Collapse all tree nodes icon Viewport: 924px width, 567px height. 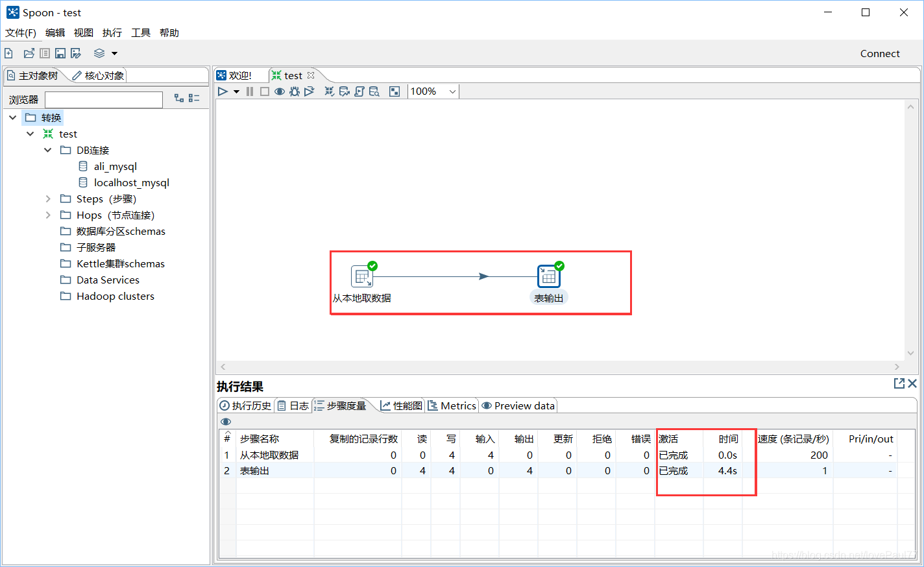[x=194, y=98]
